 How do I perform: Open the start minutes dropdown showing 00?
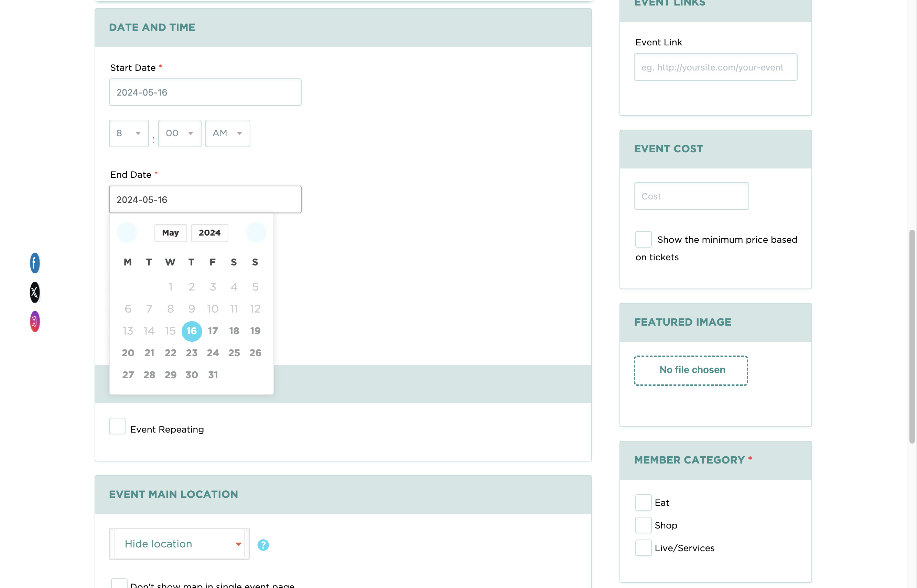coord(180,133)
